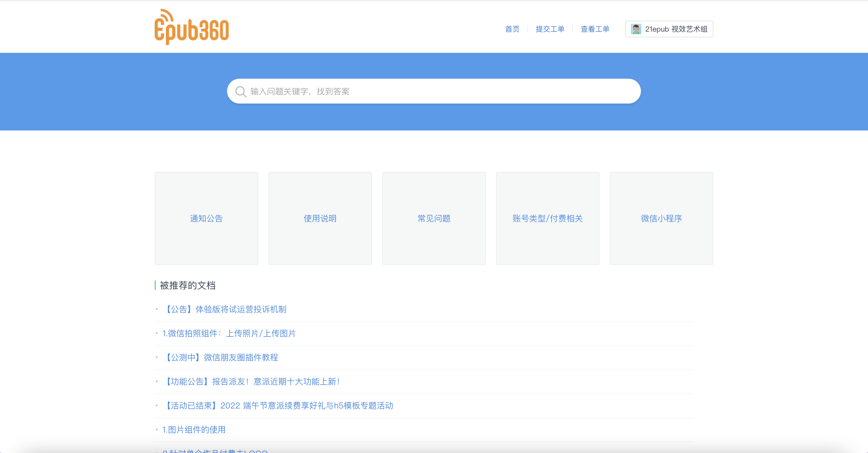The height and width of the screenshot is (453, 868).
Task: Open 【公测中】微信朋友圈插件教程 link
Action: (221, 357)
